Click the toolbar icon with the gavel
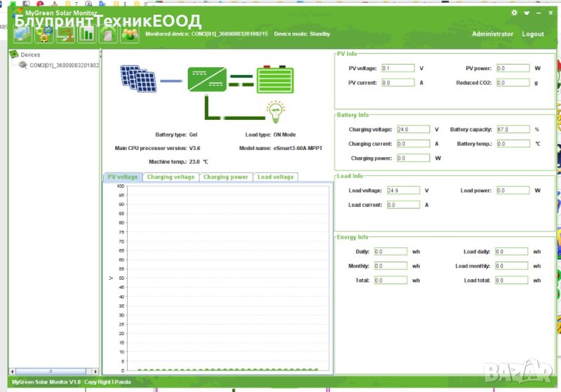This screenshot has height=392, width=561. point(66,34)
